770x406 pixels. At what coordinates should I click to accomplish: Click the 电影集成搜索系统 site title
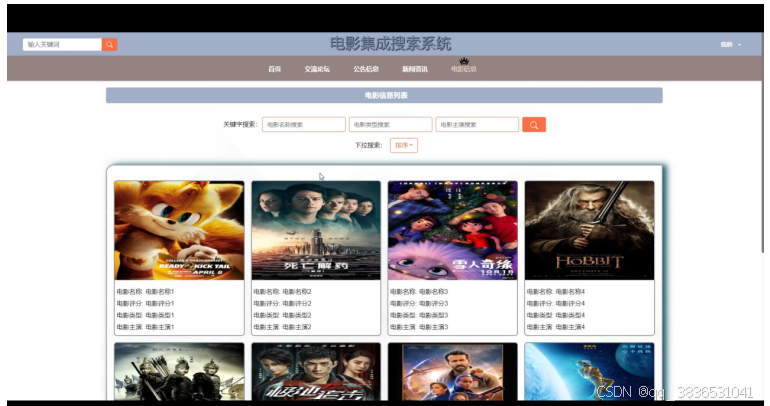tap(390, 44)
